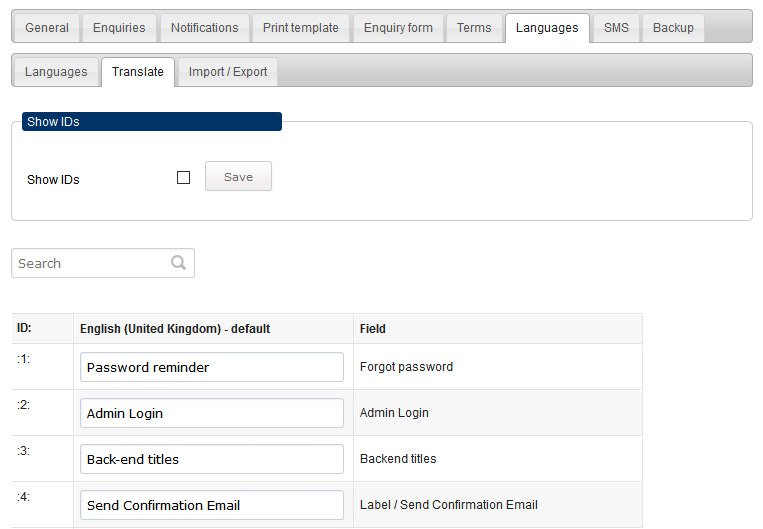Click the Admin Login translation field

click(x=212, y=413)
